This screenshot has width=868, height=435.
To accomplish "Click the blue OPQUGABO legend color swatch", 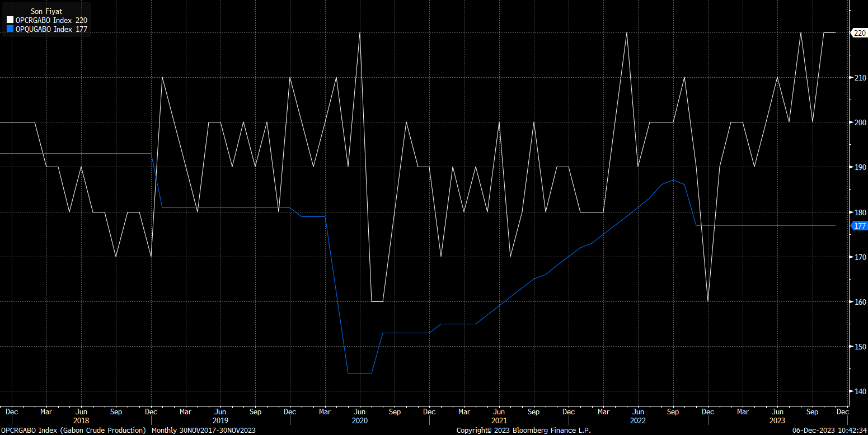I will click(x=9, y=29).
